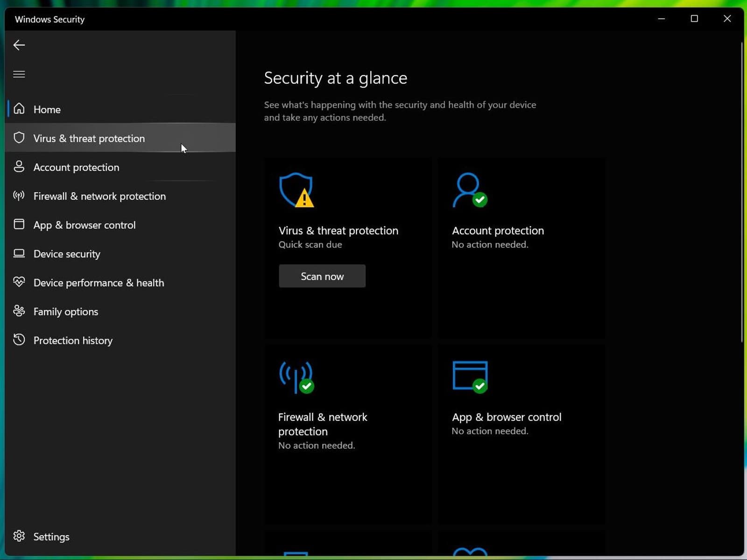
Task: Select Account protection in sidebar
Action: pyautogui.click(x=120, y=167)
